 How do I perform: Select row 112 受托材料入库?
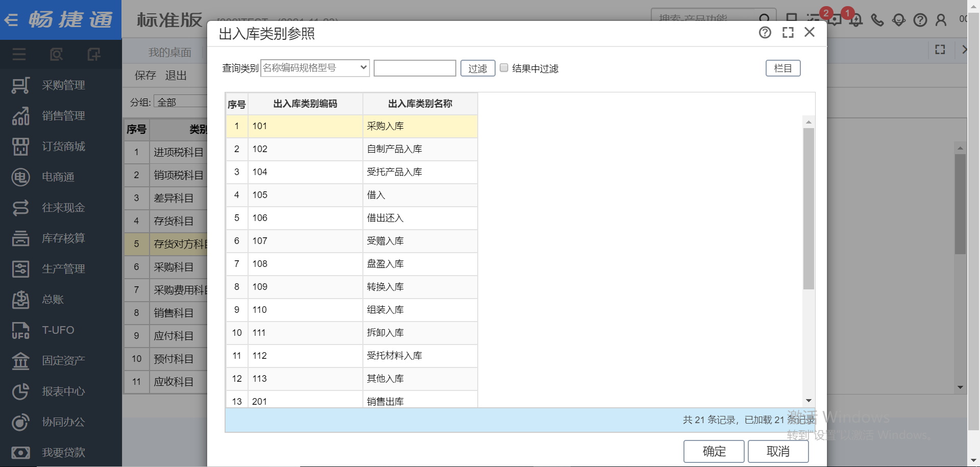coord(352,356)
